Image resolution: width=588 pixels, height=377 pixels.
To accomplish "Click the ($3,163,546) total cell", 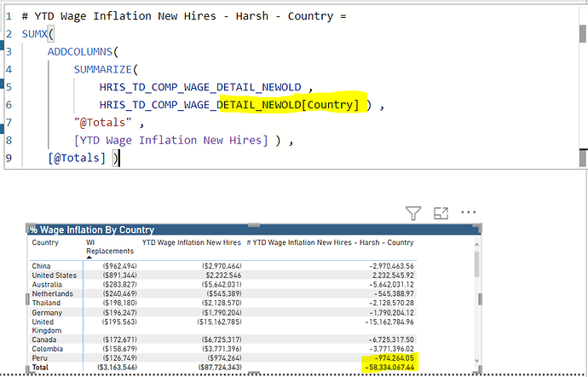I will (x=117, y=368).
